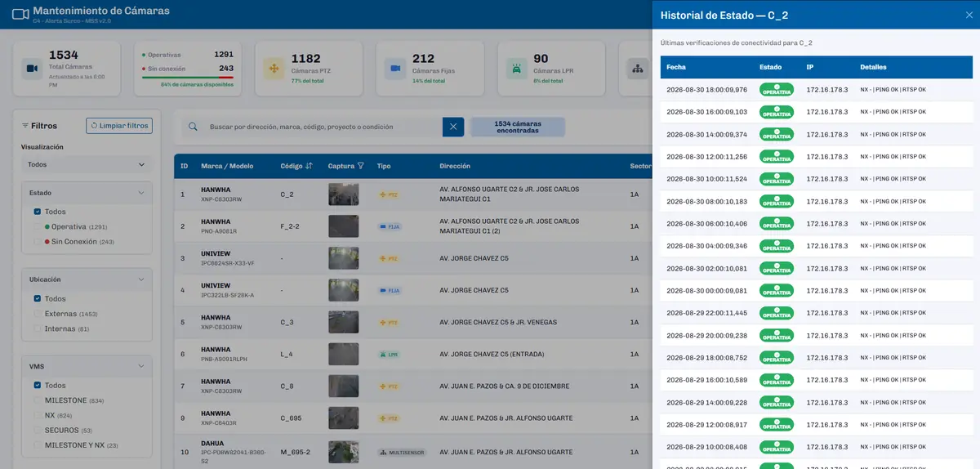Open the capture thumbnail for camera C_2
980x469 pixels.
click(x=343, y=194)
